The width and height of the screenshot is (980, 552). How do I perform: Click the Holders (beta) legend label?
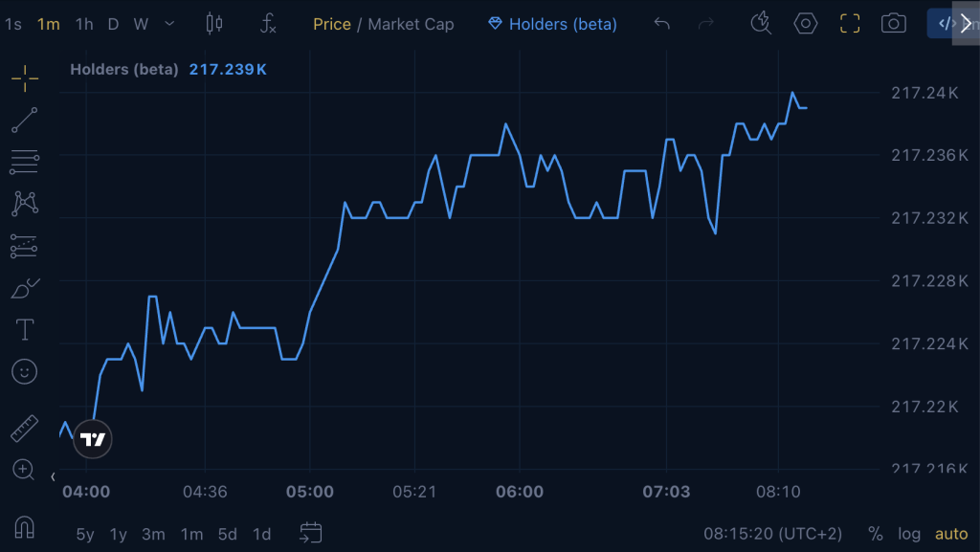124,69
